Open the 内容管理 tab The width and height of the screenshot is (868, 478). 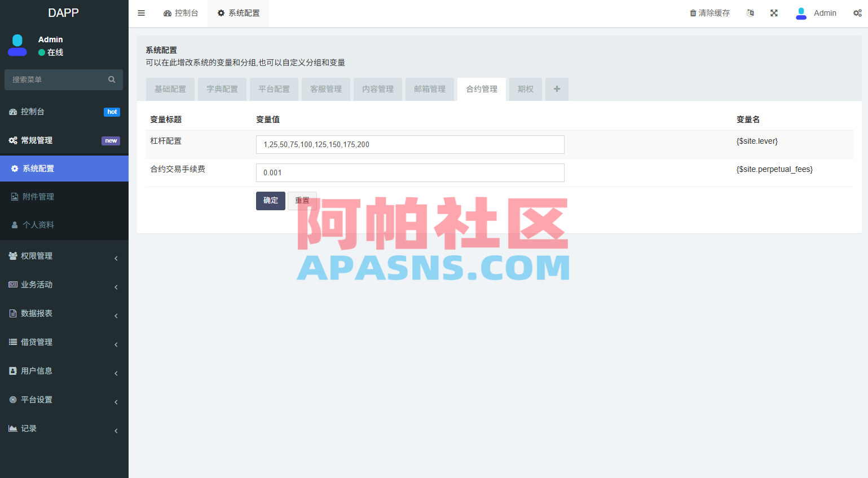(378, 89)
